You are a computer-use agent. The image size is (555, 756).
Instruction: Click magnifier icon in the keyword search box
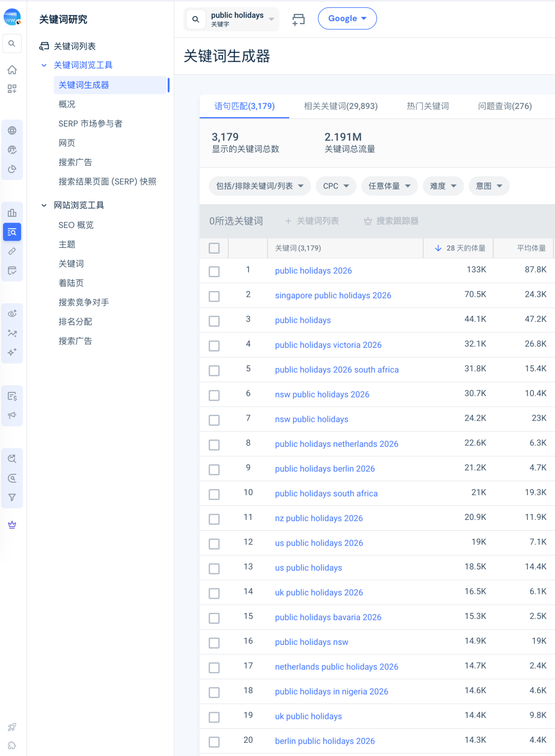[x=196, y=20]
